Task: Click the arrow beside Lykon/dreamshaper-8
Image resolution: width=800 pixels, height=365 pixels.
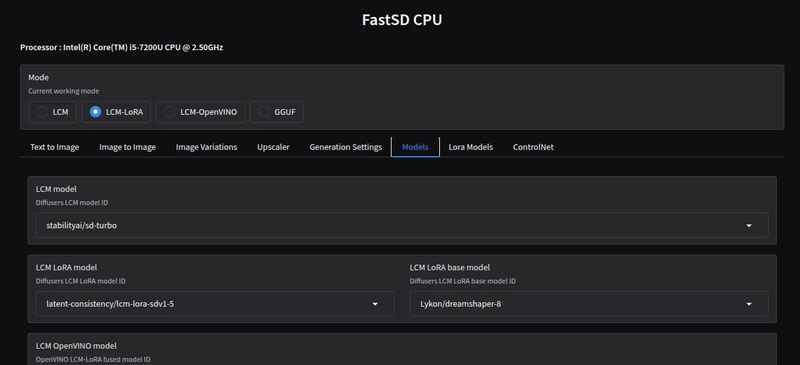Action: pos(749,304)
